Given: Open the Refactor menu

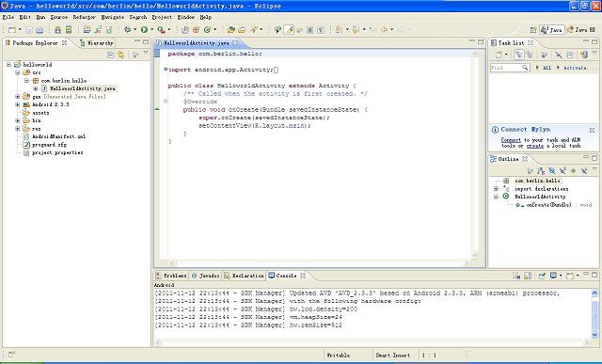Looking at the screenshot, I should click(x=84, y=17).
